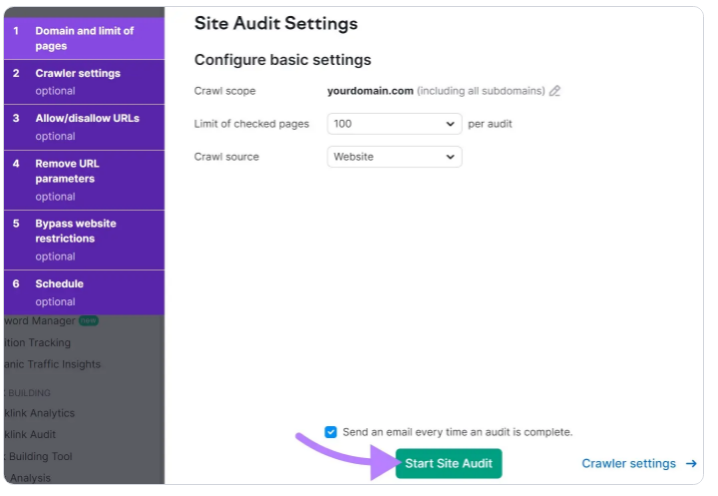Click the yourdomain.com crawl scope text
Image resolution: width=718 pixels, height=496 pixels.
(370, 91)
